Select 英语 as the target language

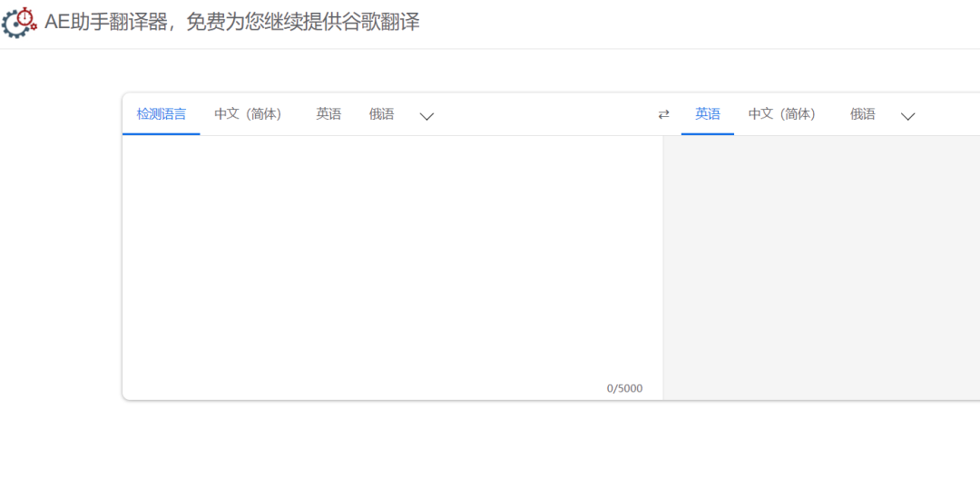(708, 114)
